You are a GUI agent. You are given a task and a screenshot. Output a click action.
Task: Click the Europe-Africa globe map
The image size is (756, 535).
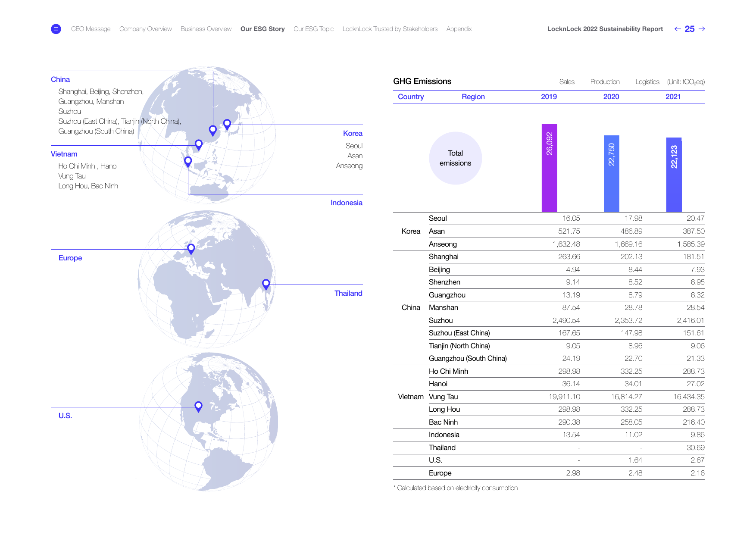pyautogui.click(x=207, y=279)
